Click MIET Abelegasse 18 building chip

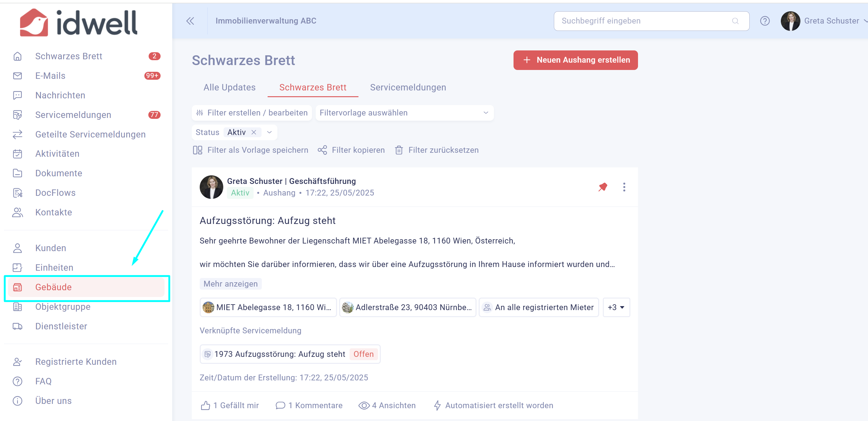pyautogui.click(x=268, y=307)
